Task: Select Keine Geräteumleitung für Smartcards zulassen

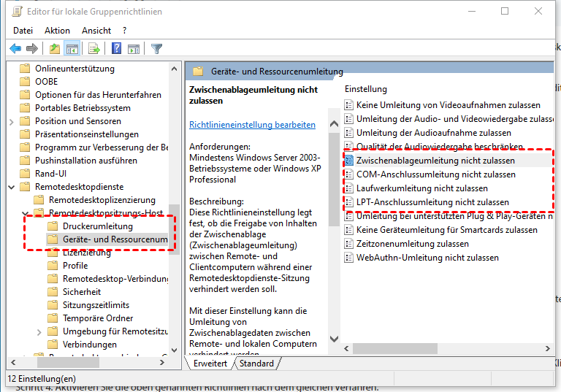Action: [x=447, y=230]
